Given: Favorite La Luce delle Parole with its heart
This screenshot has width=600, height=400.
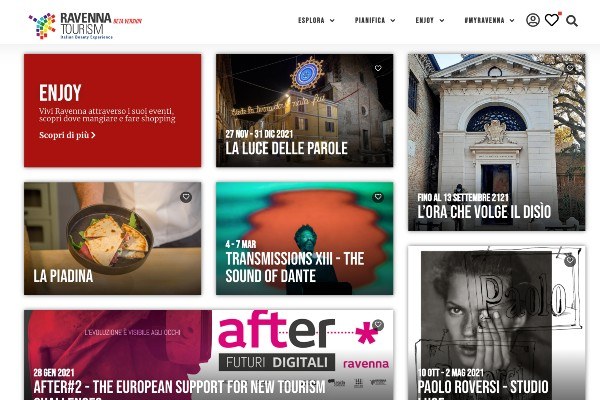Looking at the screenshot, I should 378,68.
